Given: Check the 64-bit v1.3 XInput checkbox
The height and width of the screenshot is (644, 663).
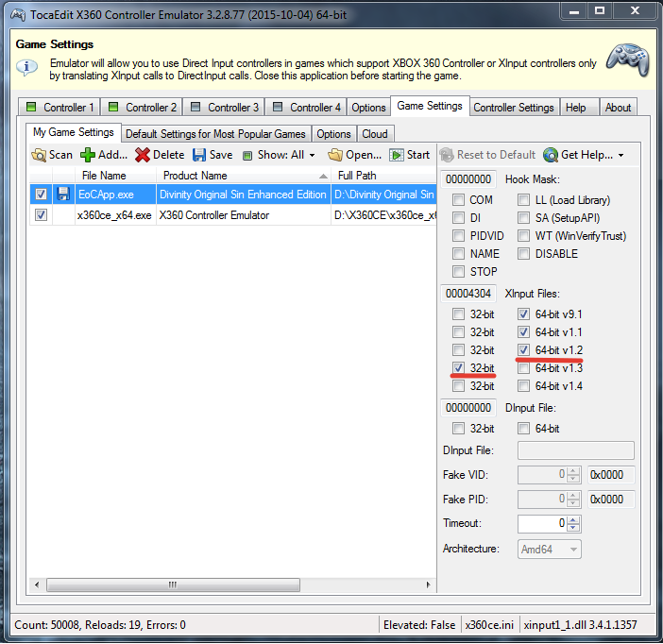Looking at the screenshot, I should tap(523, 368).
